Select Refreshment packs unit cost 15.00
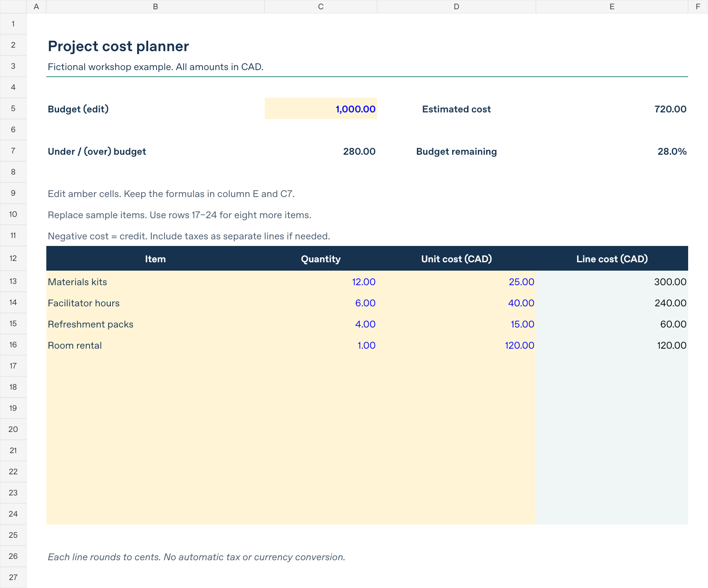 (x=457, y=324)
